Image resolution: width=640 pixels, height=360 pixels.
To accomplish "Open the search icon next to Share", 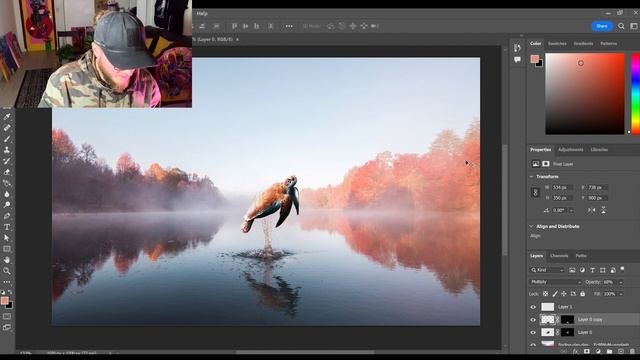I will coord(621,26).
